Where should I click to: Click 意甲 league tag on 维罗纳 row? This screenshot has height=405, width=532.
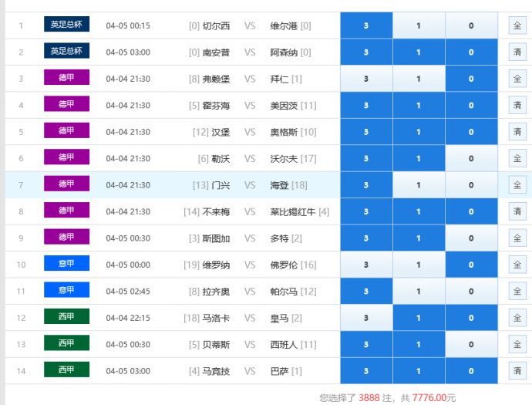[66, 264]
